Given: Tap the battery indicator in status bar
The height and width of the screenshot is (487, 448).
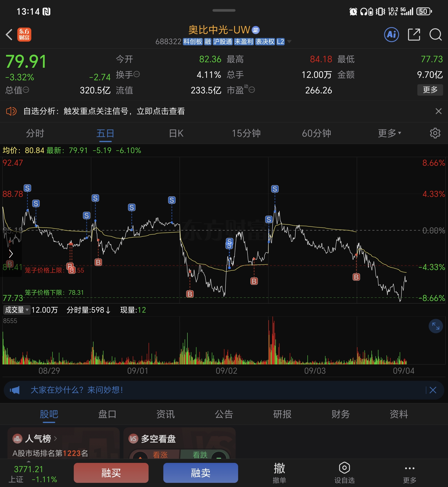Looking at the screenshot, I should [424, 11].
